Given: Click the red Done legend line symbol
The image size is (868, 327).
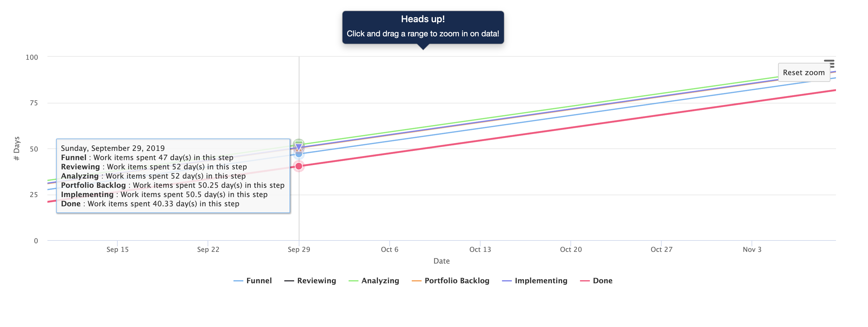Looking at the screenshot, I should tap(585, 281).
